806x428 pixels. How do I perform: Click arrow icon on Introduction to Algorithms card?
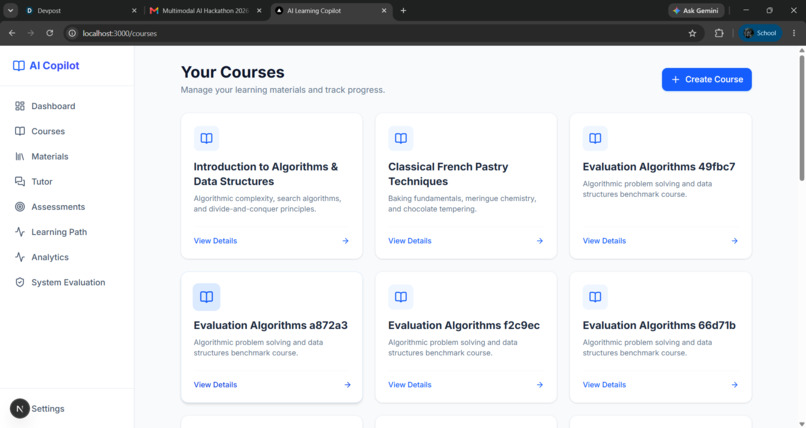coord(345,240)
